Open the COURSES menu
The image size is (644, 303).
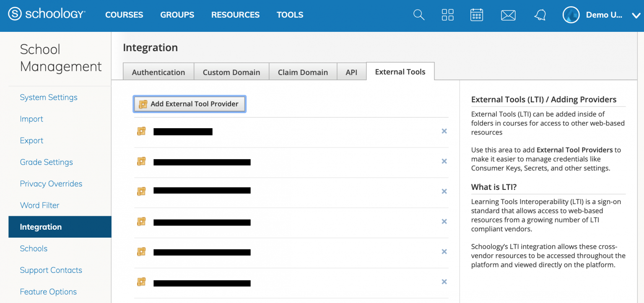pos(124,15)
